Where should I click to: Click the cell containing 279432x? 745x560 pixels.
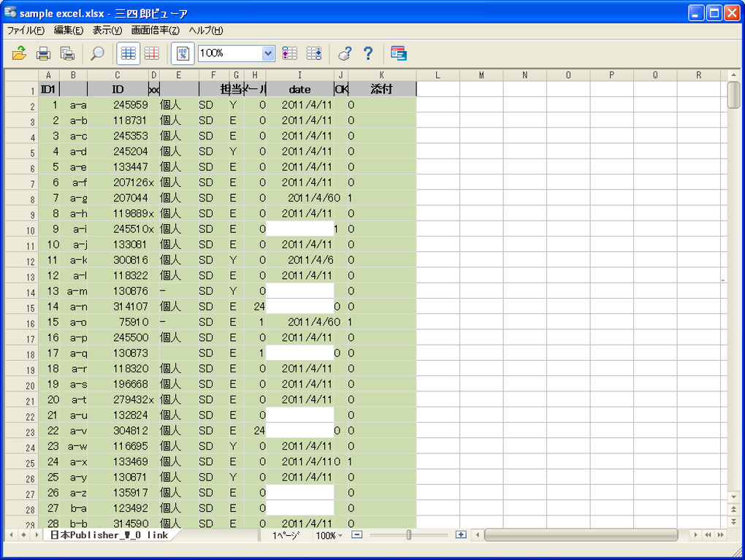(x=118, y=400)
